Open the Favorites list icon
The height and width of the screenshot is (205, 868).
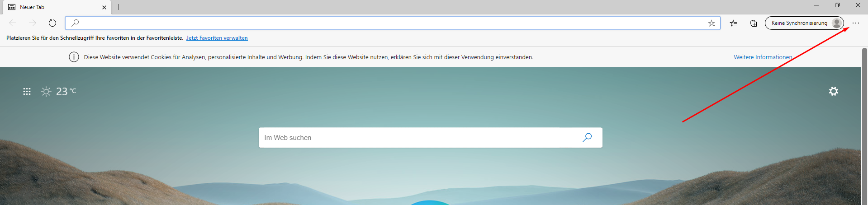[x=733, y=23]
